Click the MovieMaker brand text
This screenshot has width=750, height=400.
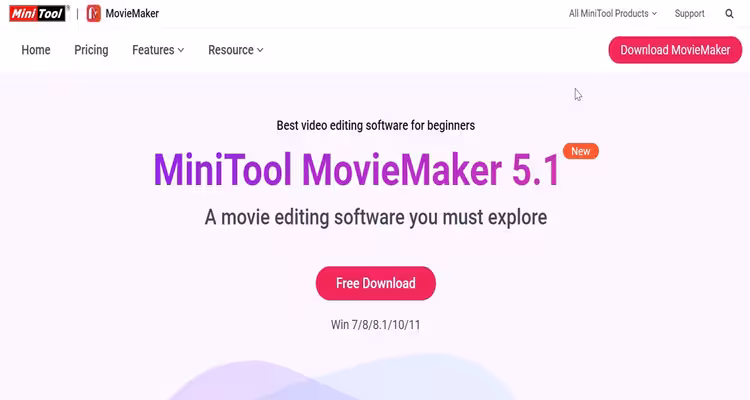(x=132, y=13)
